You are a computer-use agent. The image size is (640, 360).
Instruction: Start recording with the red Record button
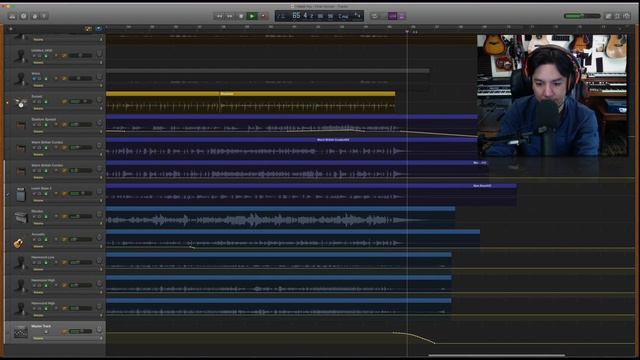[x=263, y=16]
